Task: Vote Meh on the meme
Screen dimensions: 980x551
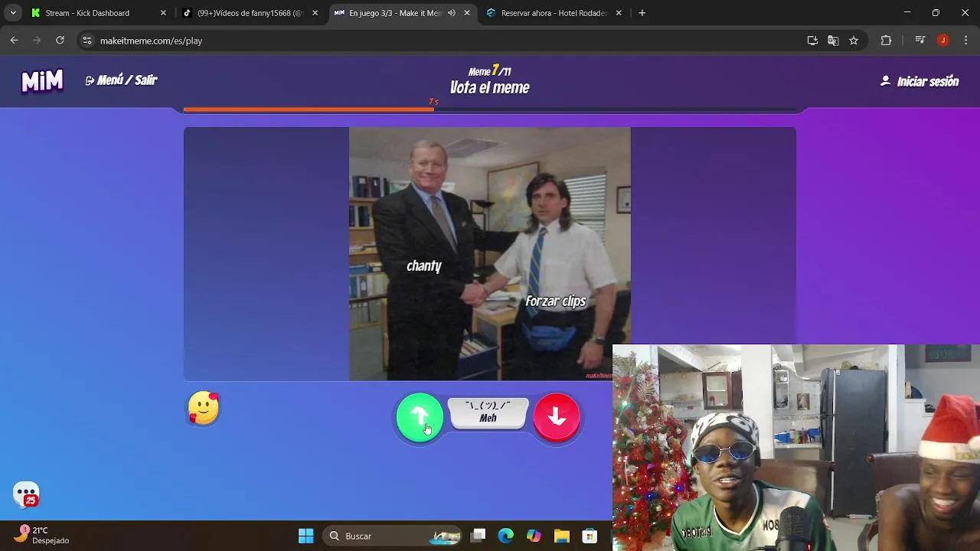Action: [488, 412]
